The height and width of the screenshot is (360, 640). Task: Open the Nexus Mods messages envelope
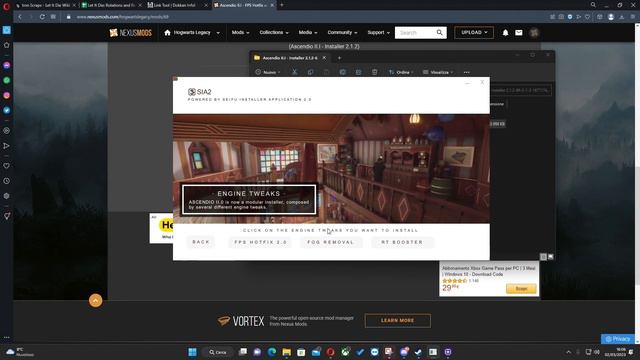pyautogui.click(x=519, y=33)
